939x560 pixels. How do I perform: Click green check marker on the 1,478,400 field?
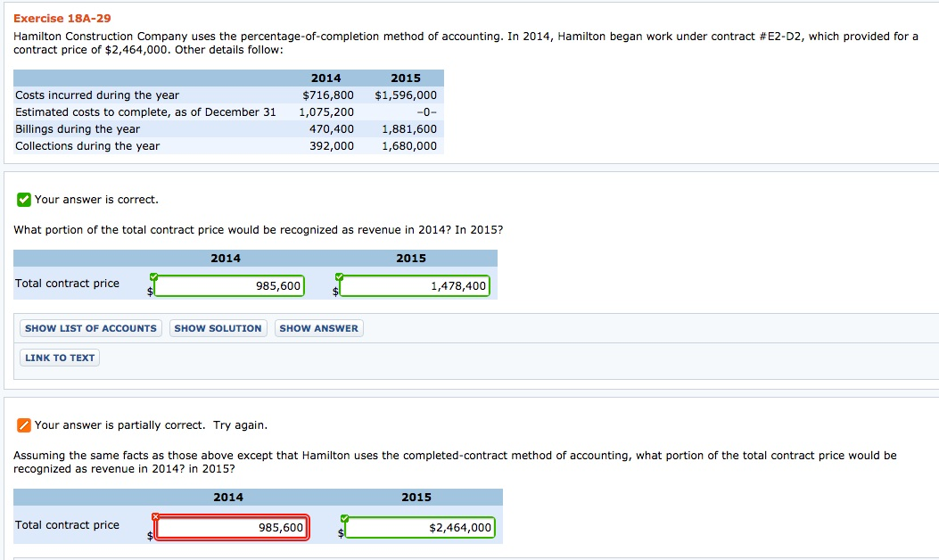pos(340,276)
